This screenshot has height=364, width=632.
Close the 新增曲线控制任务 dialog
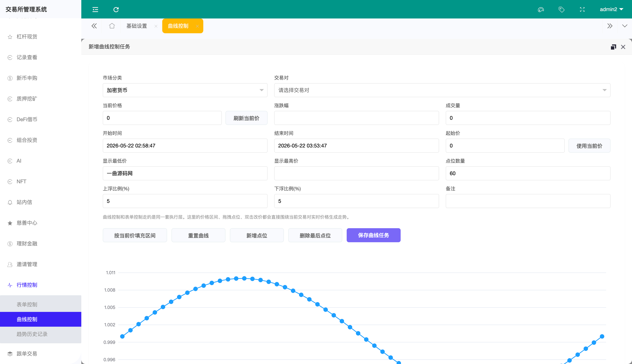(623, 47)
